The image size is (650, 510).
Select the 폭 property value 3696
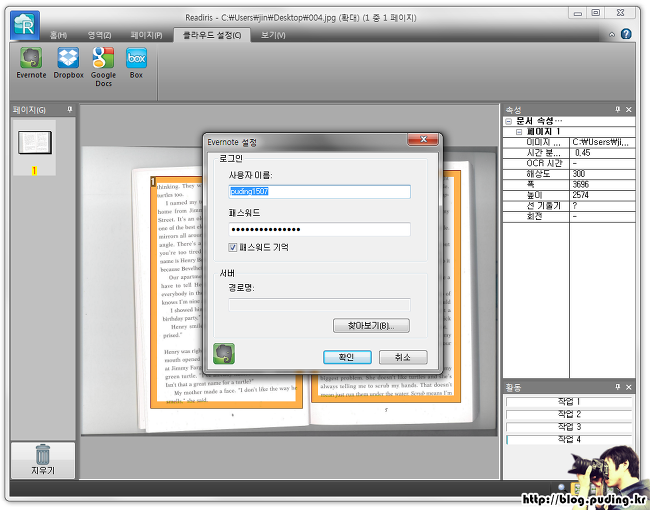(602, 185)
